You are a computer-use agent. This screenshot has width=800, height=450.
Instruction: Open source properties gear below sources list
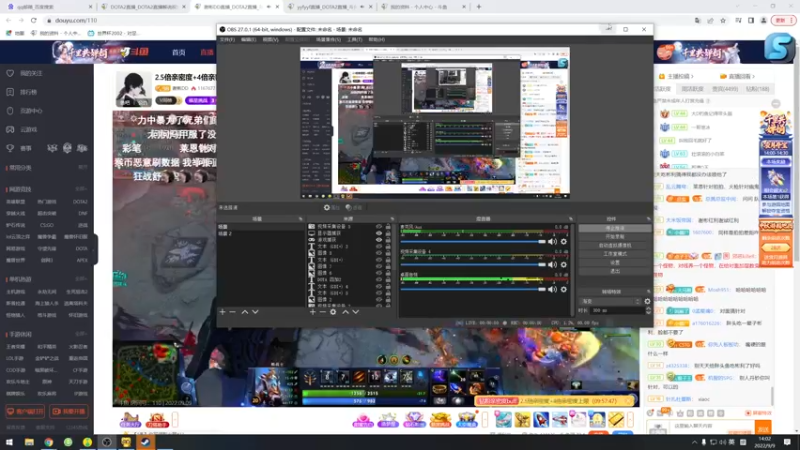(x=333, y=312)
